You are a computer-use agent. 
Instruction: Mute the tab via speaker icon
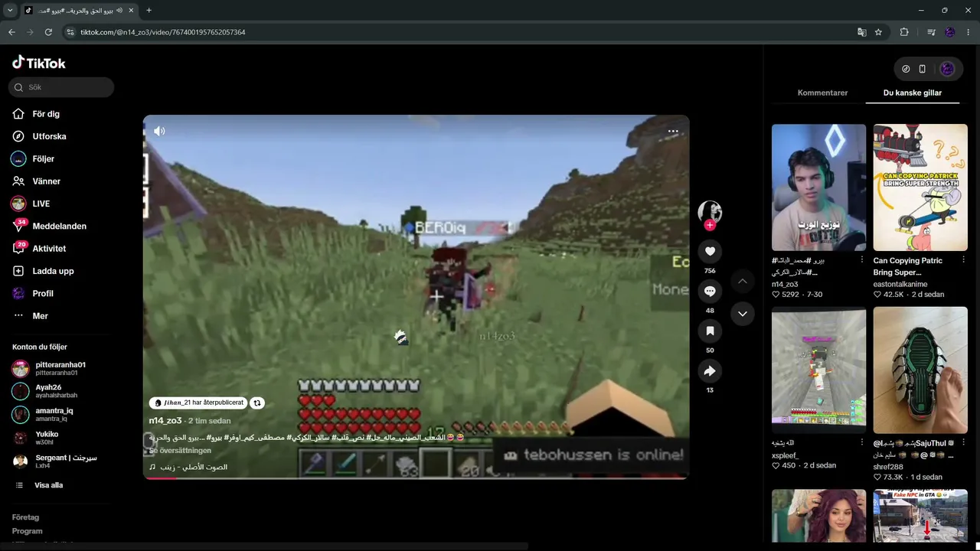coord(119,11)
